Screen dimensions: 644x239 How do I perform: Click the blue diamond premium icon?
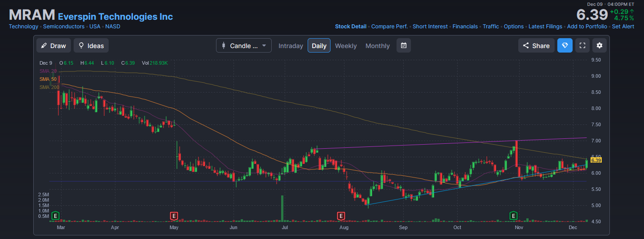coord(565,45)
